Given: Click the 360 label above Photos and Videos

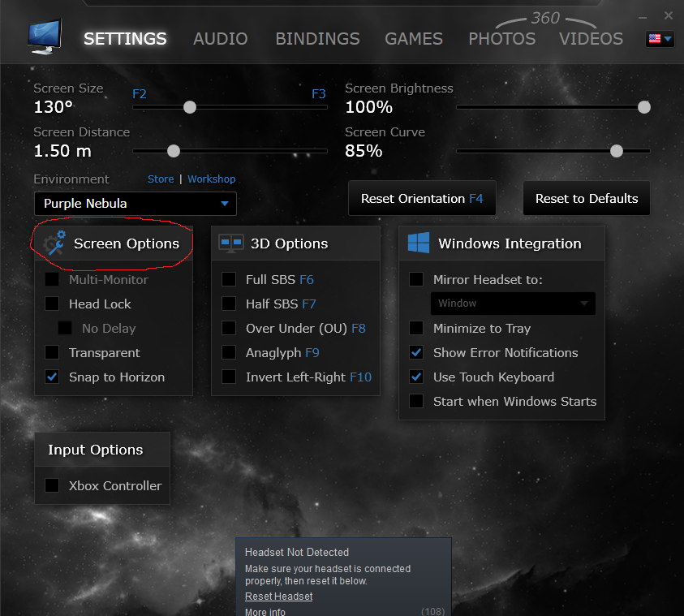Looking at the screenshot, I should 545,18.
